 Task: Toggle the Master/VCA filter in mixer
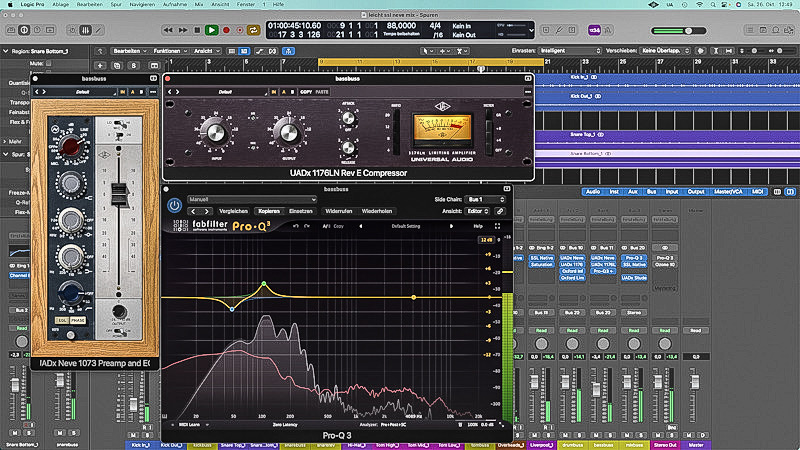coord(728,192)
